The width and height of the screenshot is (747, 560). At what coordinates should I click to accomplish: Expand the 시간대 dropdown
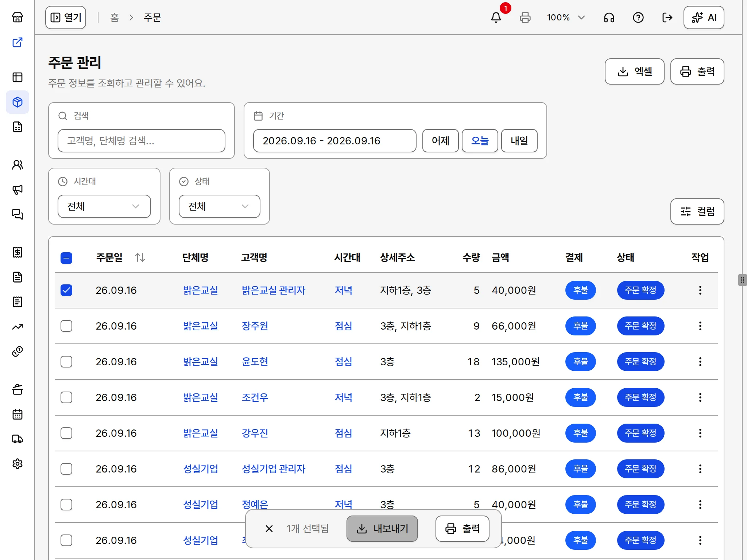[104, 206]
